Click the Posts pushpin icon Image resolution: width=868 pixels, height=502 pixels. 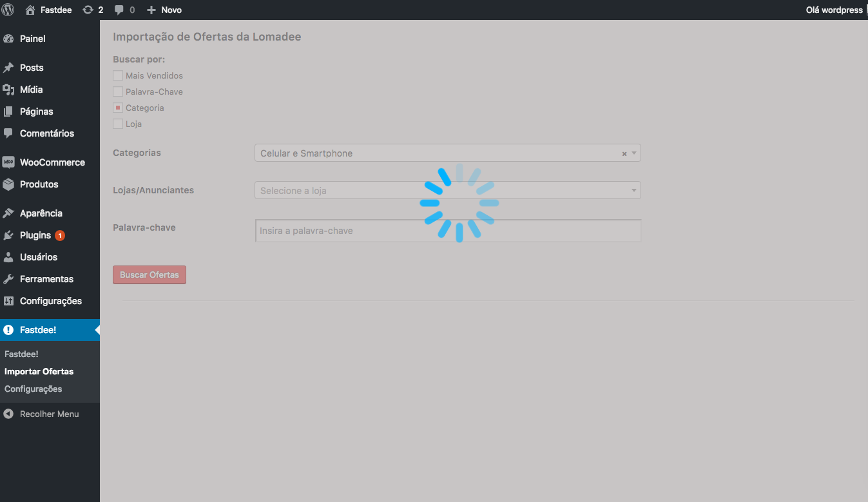tap(8, 68)
